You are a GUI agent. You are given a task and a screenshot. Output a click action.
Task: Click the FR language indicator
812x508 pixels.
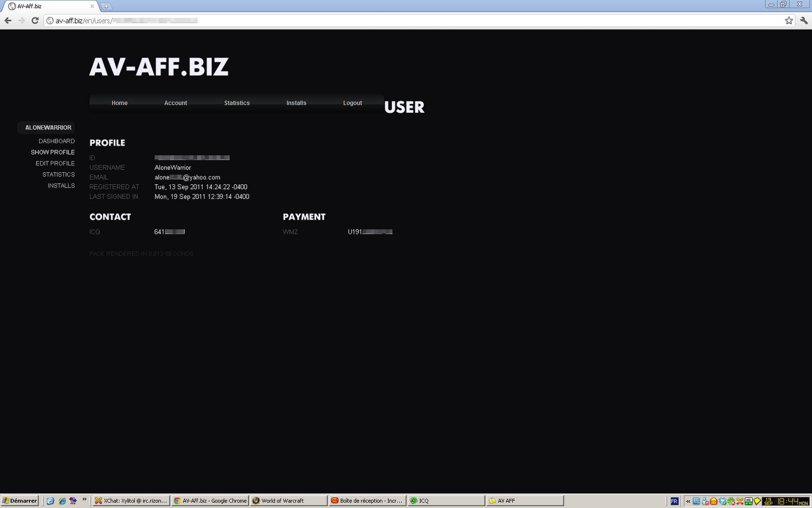click(x=674, y=501)
